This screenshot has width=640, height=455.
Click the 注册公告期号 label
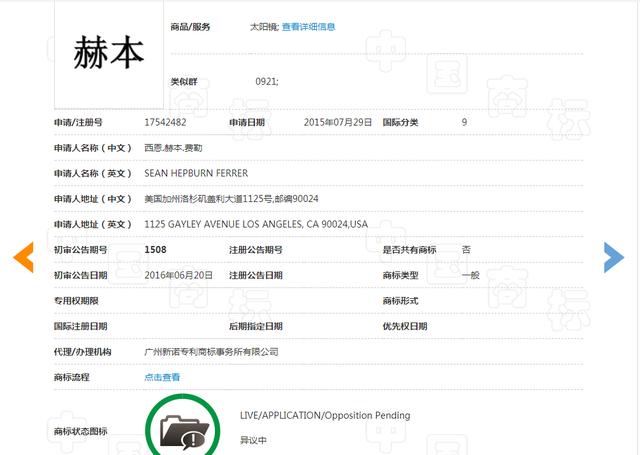tap(256, 250)
